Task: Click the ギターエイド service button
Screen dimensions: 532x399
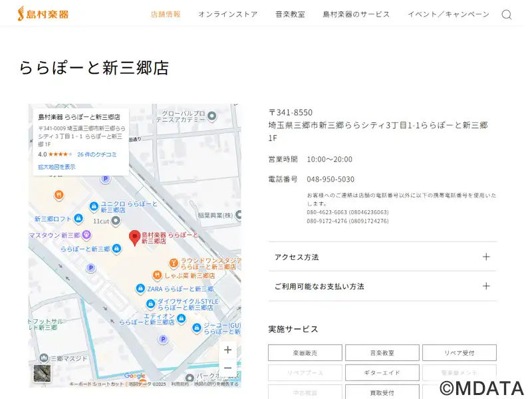Action: [x=382, y=372]
